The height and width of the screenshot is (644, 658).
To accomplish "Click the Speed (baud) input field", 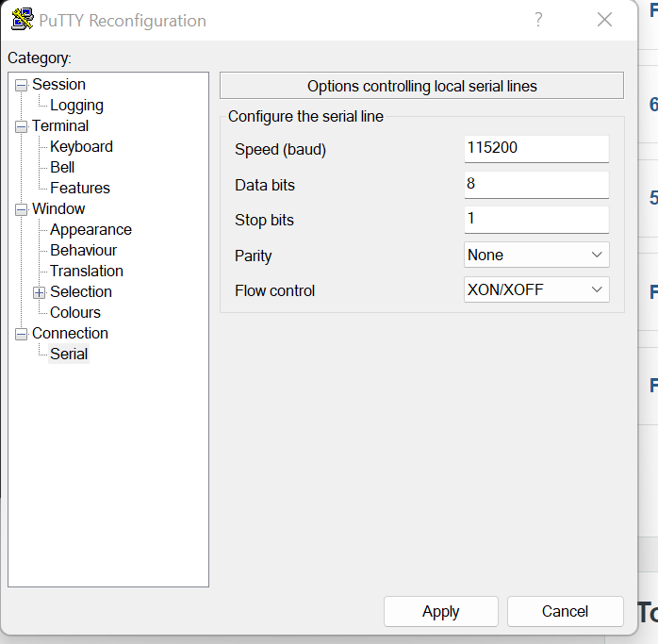I will (536, 149).
